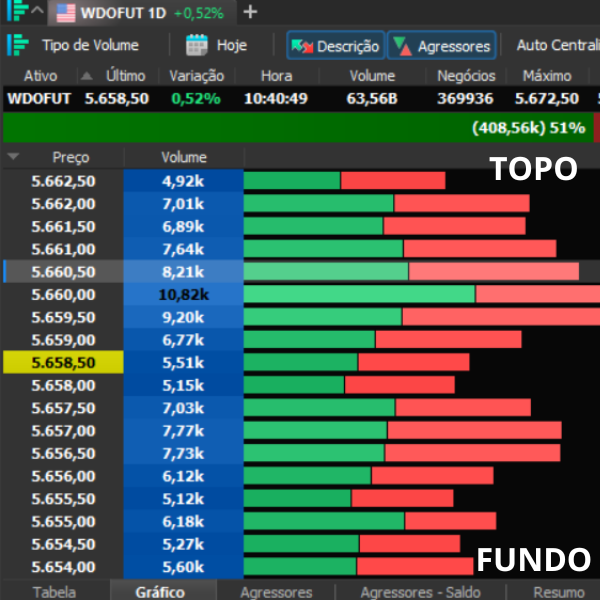Open the dropdown arrow left of Preço header
The image size is (600, 600).
click(x=13, y=157)
